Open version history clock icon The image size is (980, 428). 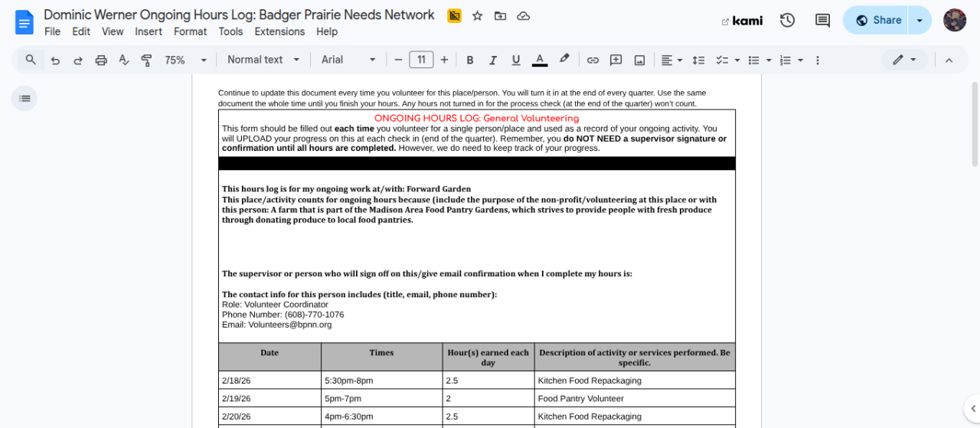coord(787,21)
